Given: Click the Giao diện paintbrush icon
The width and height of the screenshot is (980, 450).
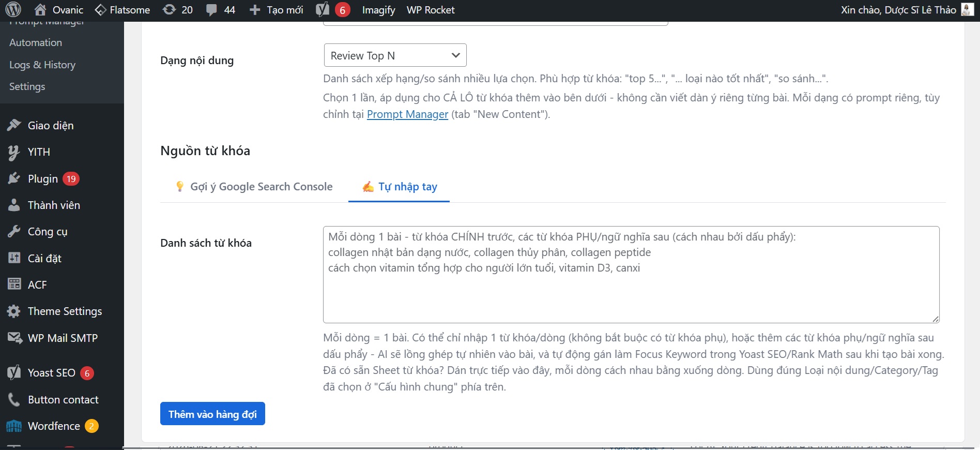Looking at the screenshot, I should pos(14,125).
